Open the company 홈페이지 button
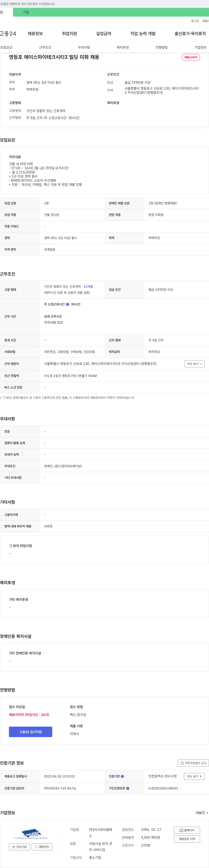The height and width of the screenshot is (868, 209). 187,830
